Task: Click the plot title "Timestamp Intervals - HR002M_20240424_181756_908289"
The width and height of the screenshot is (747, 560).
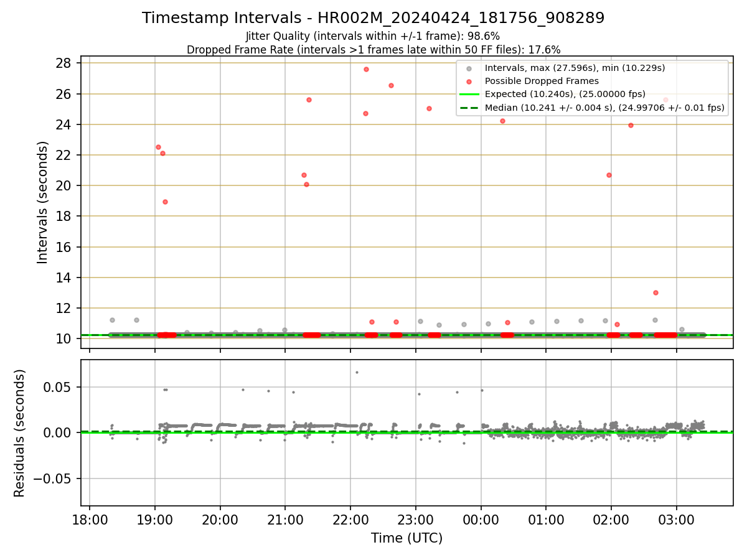Action: tap(373, 18)
